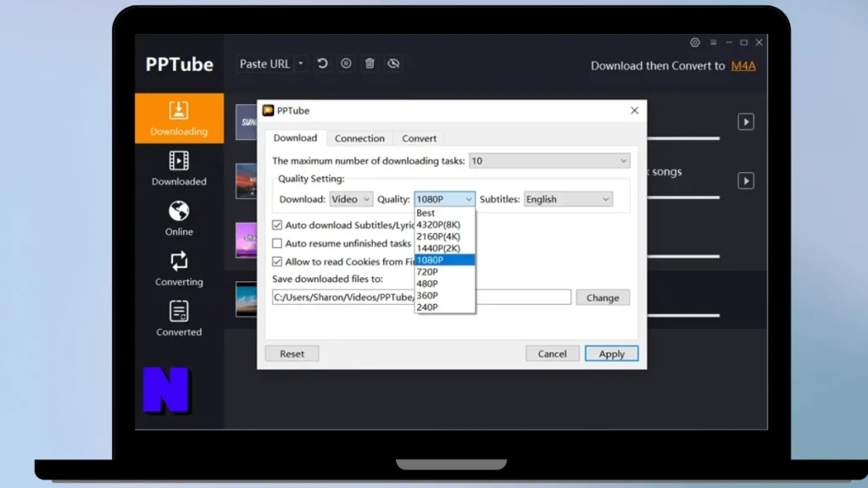Switch to the Convert tab
The width and height of the screenshot is (868, 488).
[419, 138]
